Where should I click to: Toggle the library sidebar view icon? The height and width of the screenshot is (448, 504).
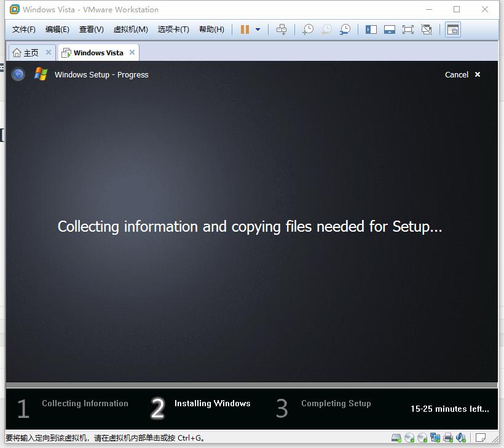(x=371, y=29)
